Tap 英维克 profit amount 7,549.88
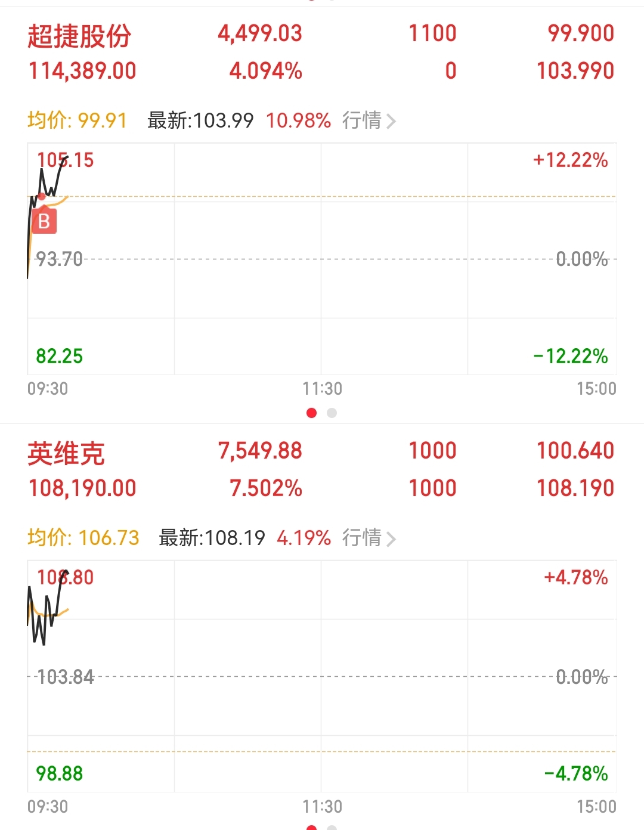The height and width of the screenshot is (830, 644). 260,451
